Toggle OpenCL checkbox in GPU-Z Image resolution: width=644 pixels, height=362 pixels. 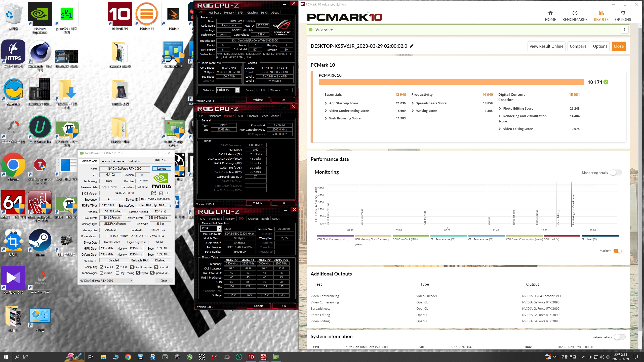101,267
